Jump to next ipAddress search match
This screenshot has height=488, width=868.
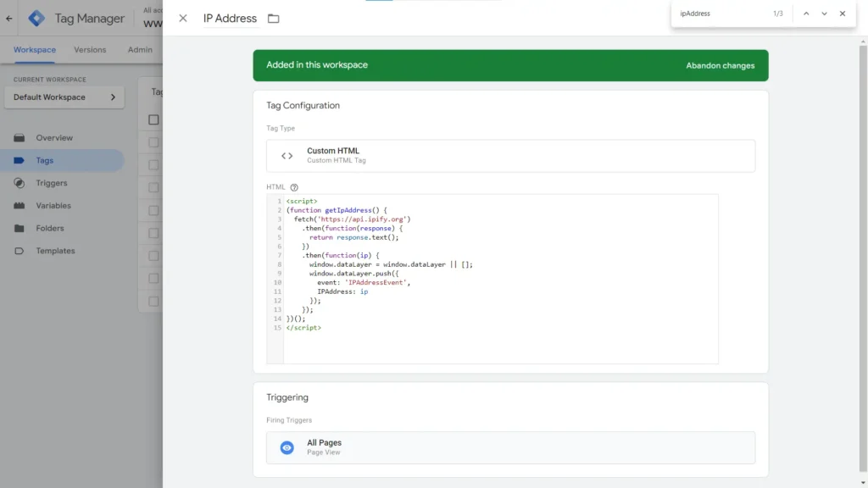(822, 14)
